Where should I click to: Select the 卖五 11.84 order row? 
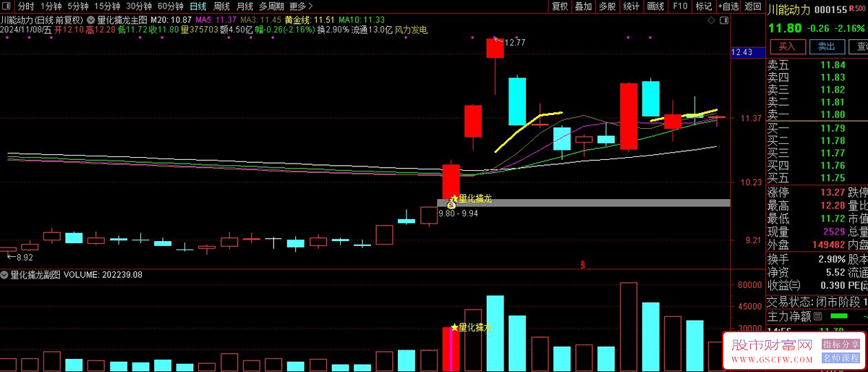(x=817, y=65)
